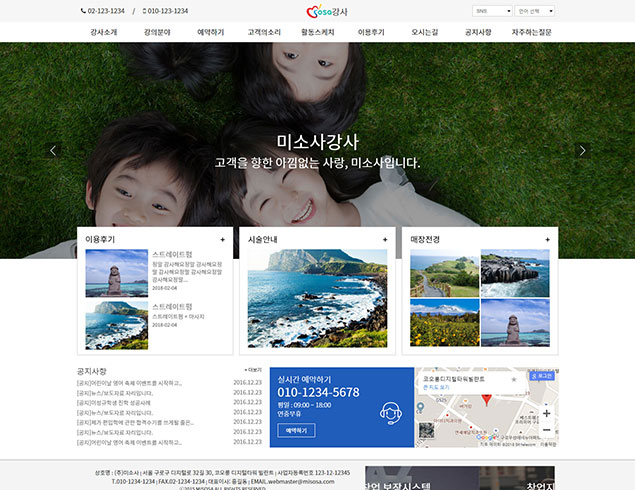The width and height of the screenshot is (635, 490).
Task: Open the 강사소개 menu
Action: coord(104,32)
